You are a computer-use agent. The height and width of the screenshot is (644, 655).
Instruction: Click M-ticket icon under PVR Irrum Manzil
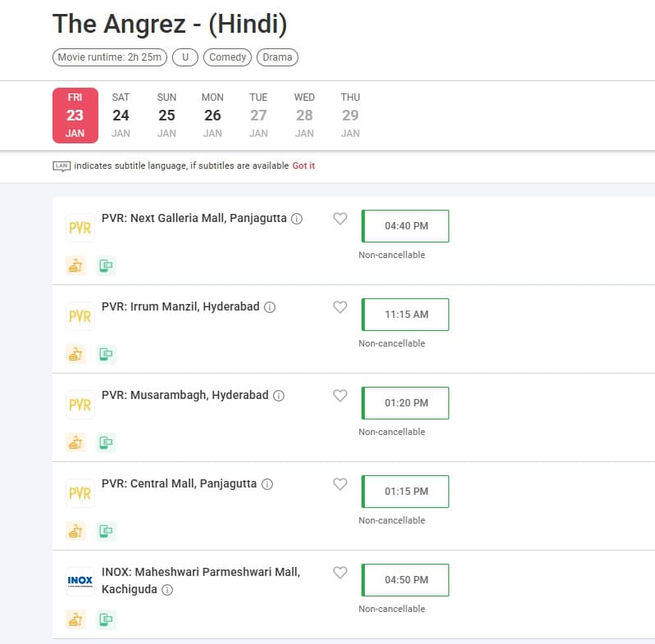coord(106,354)
